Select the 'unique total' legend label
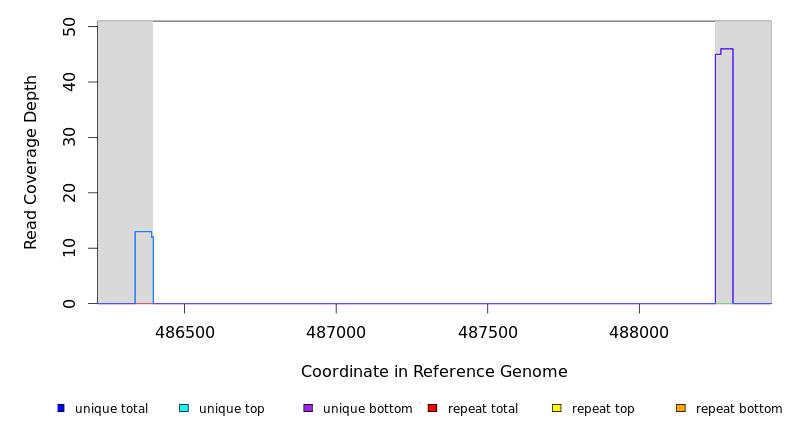The height and width of the screenshot is (432, 792). point(111,409)
